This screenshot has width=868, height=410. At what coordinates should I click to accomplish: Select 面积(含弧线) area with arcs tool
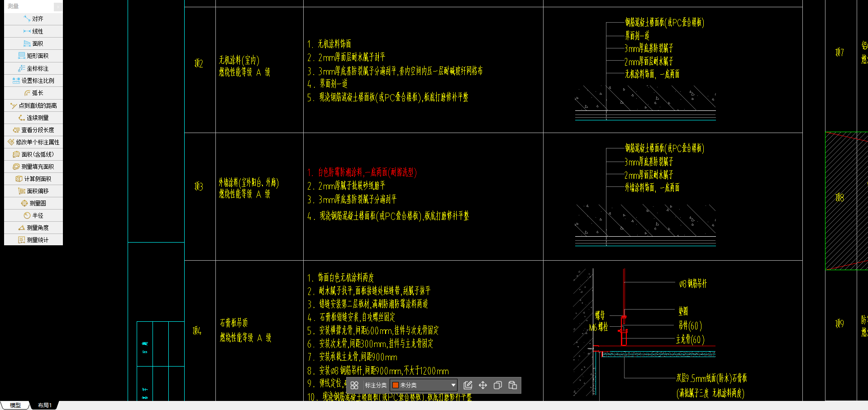(x=33, y=154)
